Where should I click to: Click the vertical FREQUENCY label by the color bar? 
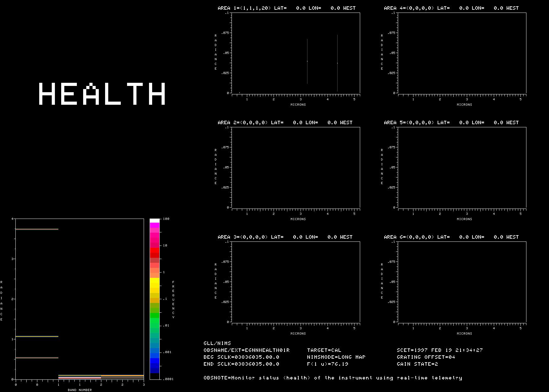(x=173, y=300)
